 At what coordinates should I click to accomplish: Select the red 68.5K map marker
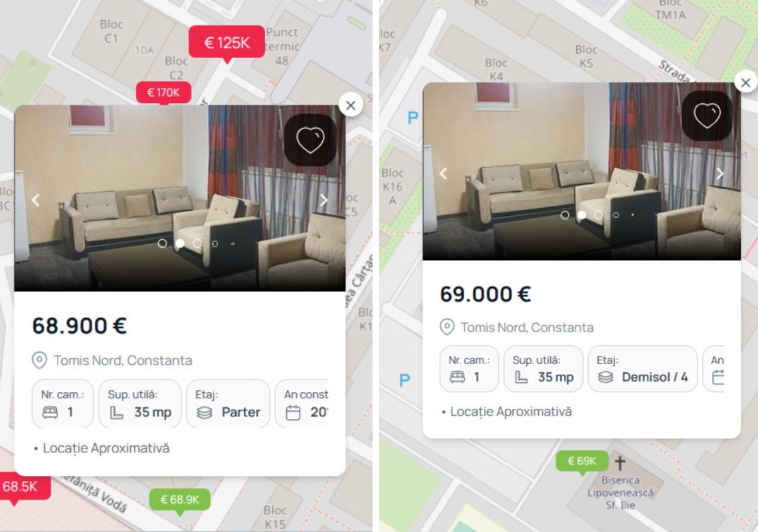(21, 487)
